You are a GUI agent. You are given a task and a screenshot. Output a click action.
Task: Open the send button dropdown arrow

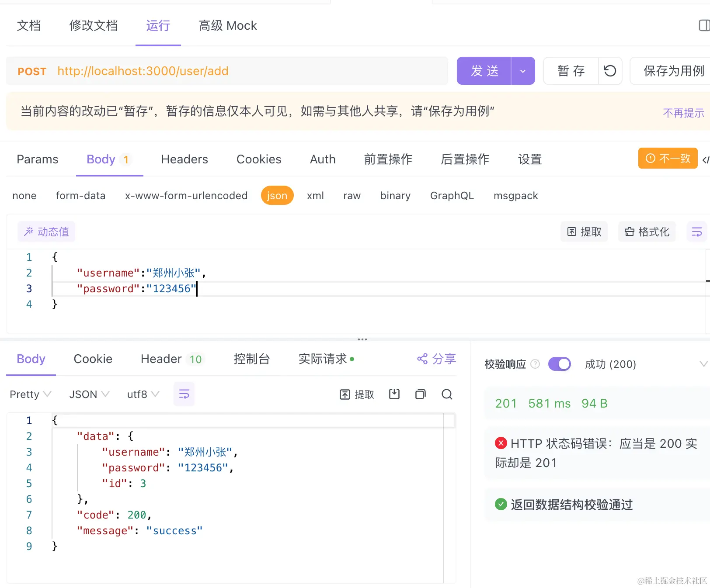tap(523, 71)
